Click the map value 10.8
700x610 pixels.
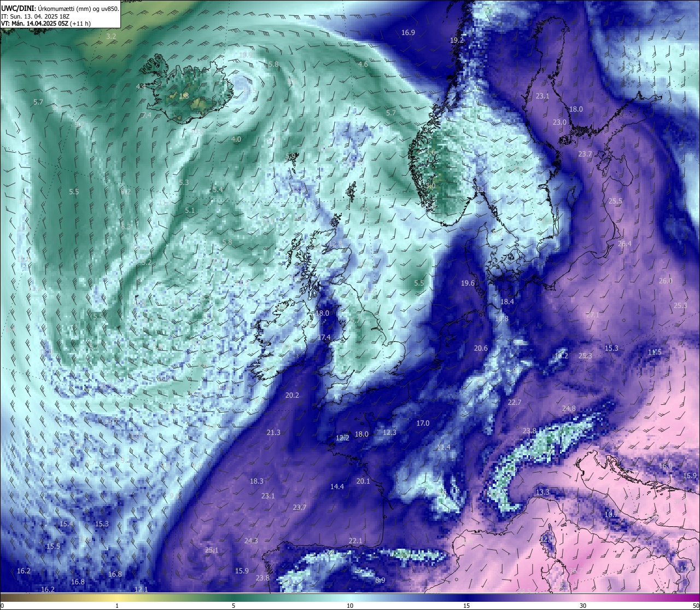tap(501, 319)
